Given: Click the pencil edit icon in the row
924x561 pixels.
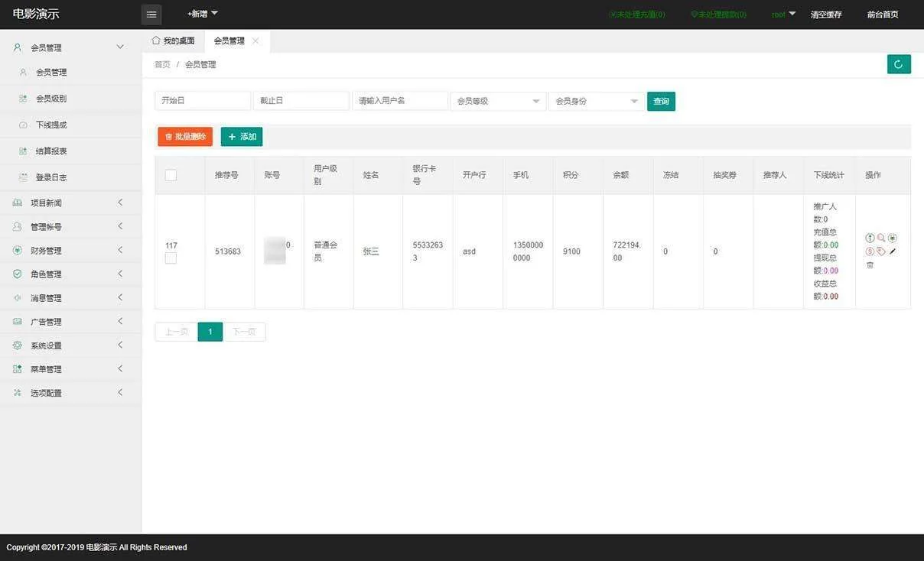Looking at the screenshot, I should coord(893,251).
